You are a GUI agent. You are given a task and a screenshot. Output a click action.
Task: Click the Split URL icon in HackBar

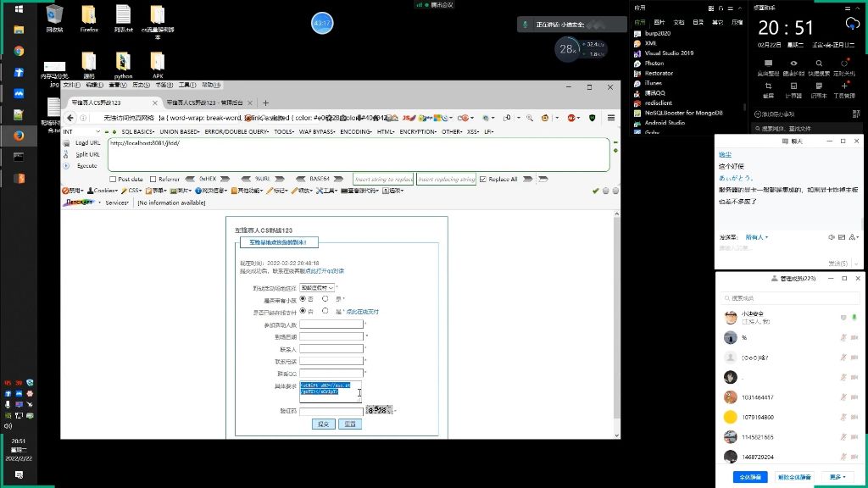tap(66, 154)
